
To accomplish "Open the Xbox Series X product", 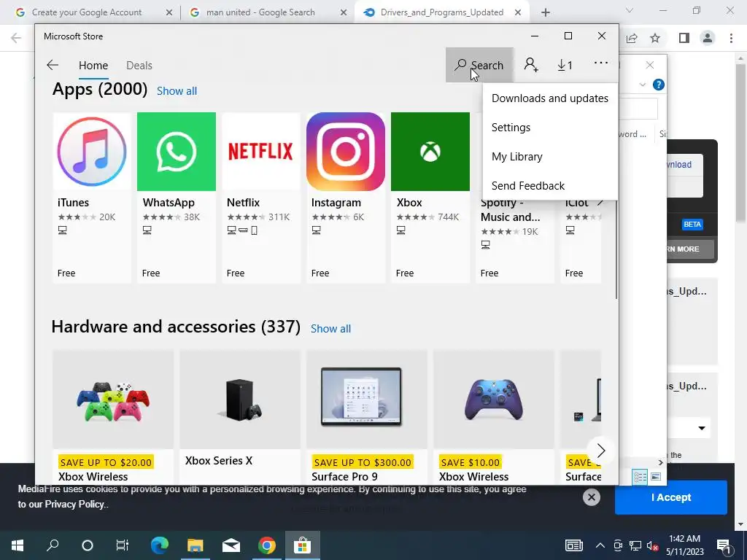I will click(x=240, y=416).
